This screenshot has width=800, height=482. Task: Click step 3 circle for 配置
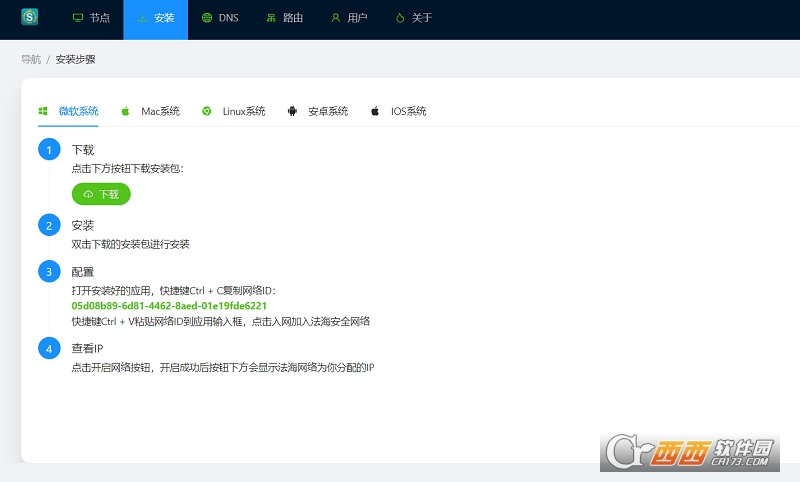coord(49,271)
